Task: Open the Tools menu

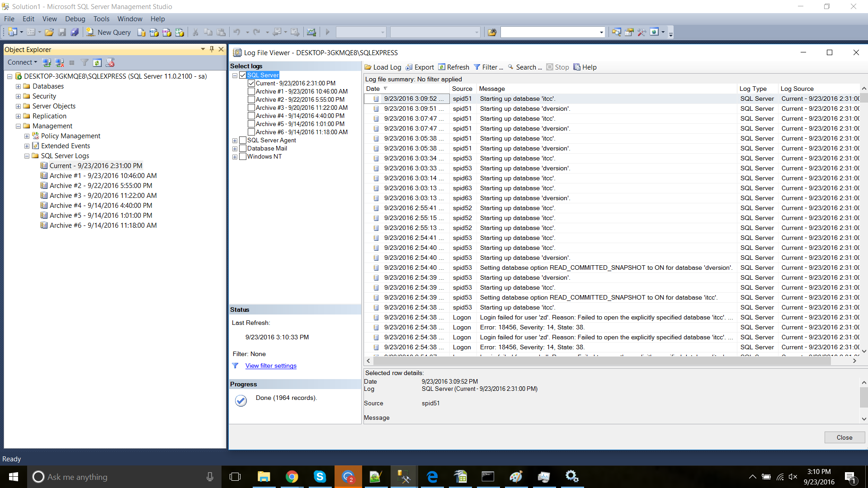Action: tap(101, 19)
